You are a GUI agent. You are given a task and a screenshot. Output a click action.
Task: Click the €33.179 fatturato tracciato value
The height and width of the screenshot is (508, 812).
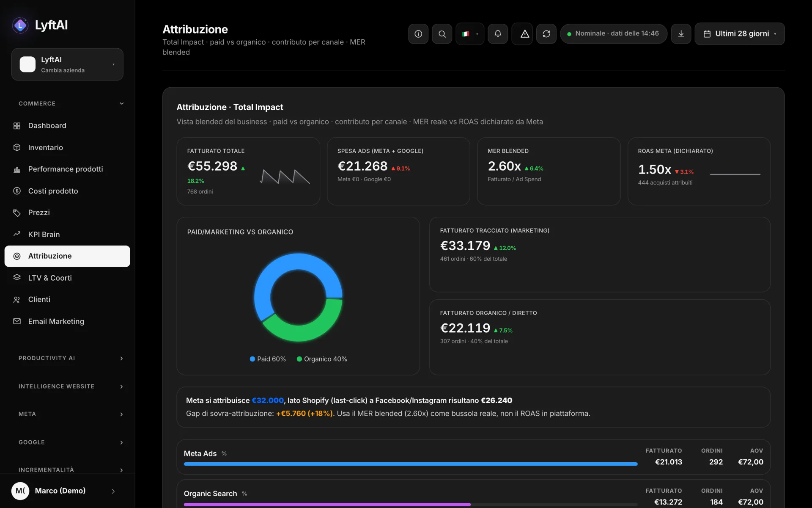[x=465, y=246]
